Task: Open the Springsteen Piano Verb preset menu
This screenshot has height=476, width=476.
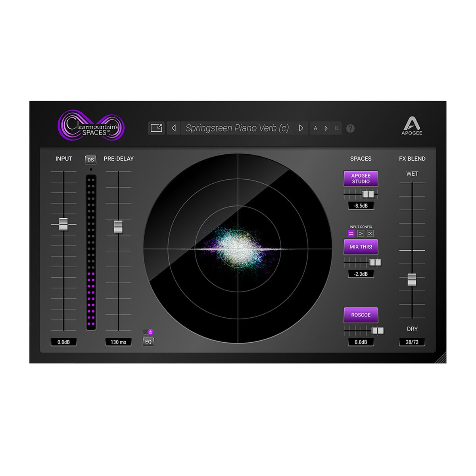Action: click(x=237, y=128)
